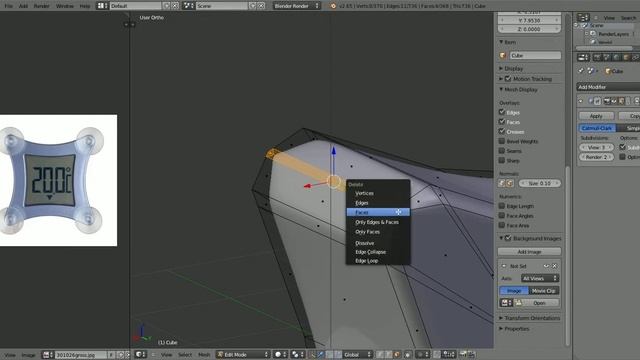Open the viewport shading selector icon
Viewport: 640px width, 360px height.
click(280, 354)
